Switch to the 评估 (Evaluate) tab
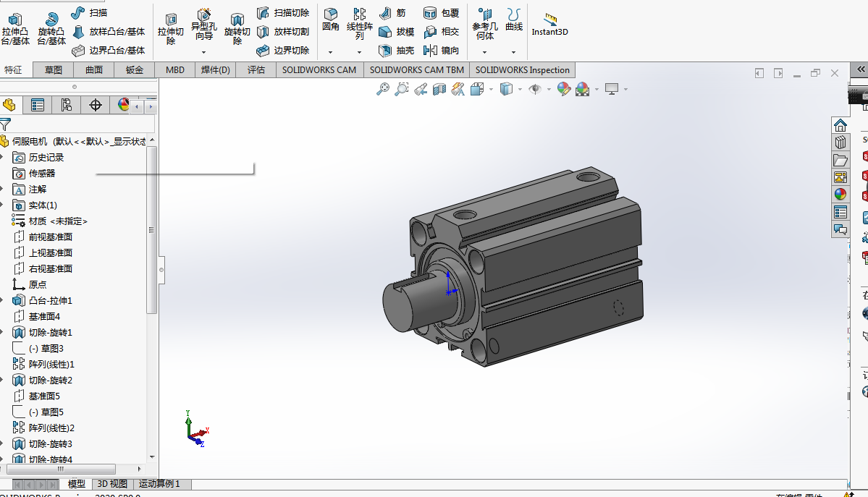 pos(256,69)
